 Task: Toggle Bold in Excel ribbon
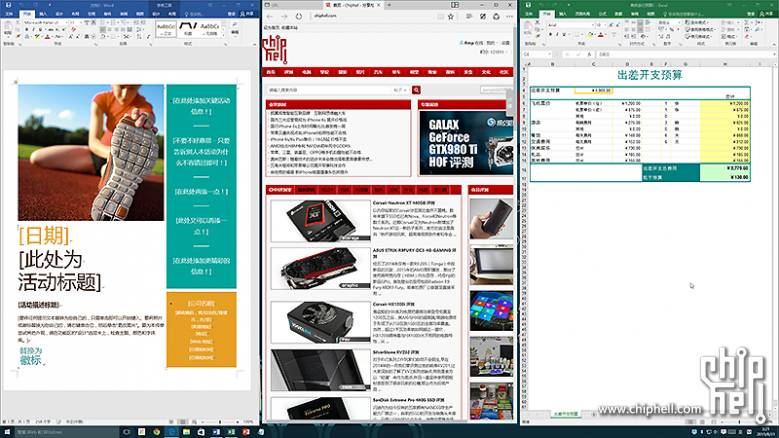click(x=550, y=35)
